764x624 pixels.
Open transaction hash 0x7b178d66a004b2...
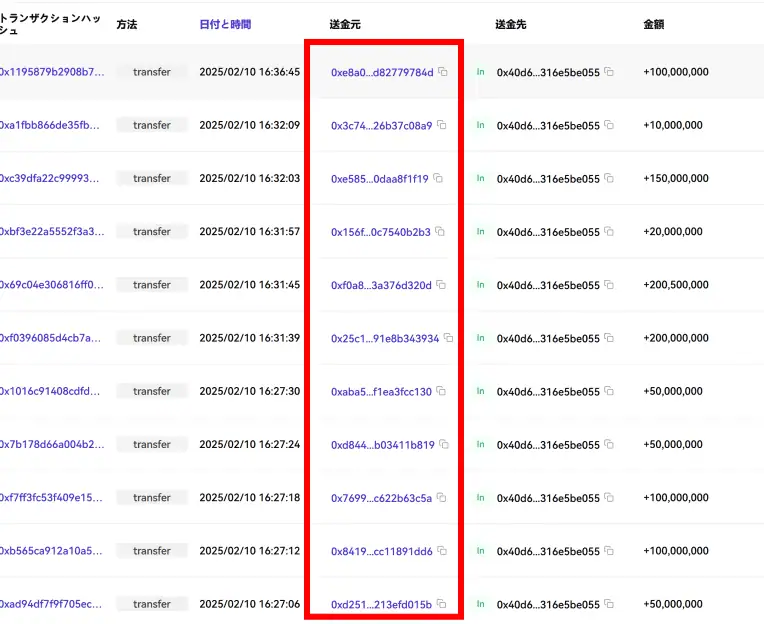[x=52, y=444]
